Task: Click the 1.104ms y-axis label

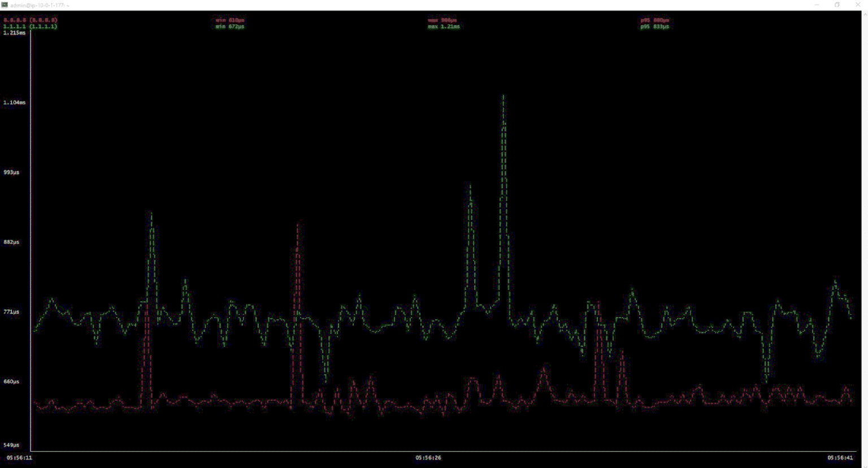Action: (x=15, y=102)
